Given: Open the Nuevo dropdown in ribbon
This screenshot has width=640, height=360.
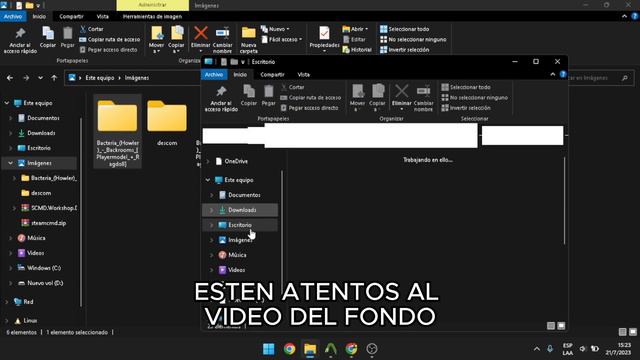Looking at the screenshot, I should (x=276, y=29).
